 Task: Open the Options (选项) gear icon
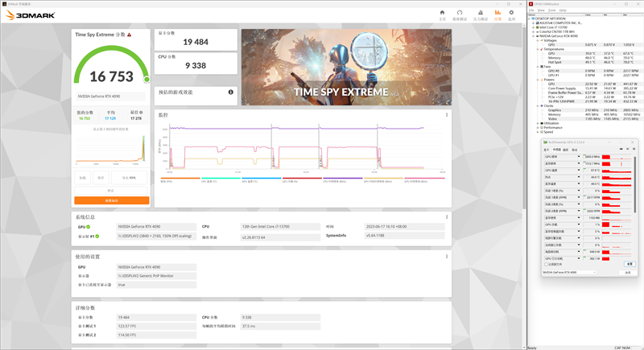click(x=510, y=14)
